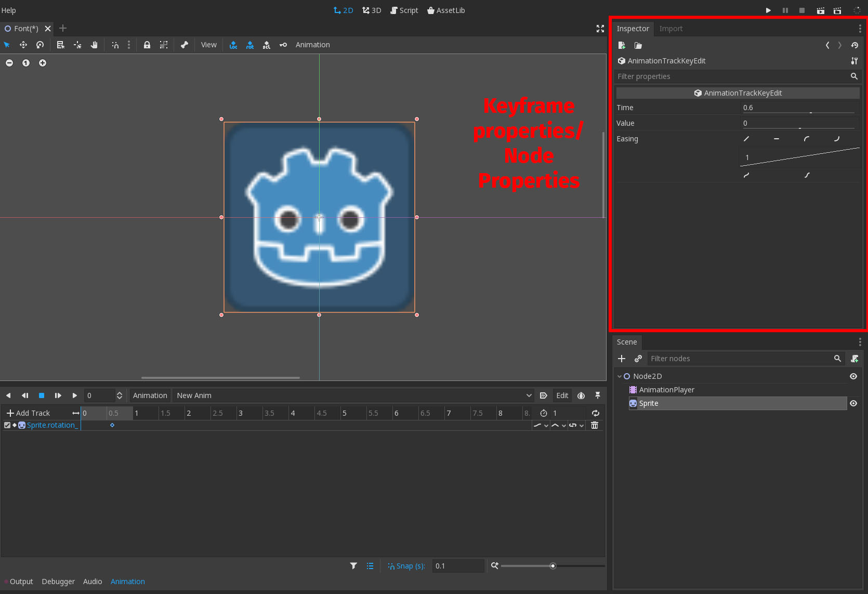Screen dimensions: 868x594
Task: Open the Help menu
Action: tap(8, 10)
